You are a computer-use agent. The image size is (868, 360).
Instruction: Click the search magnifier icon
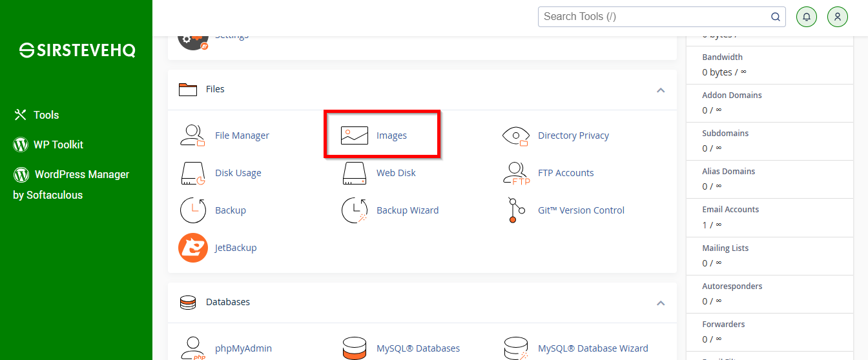776,17
